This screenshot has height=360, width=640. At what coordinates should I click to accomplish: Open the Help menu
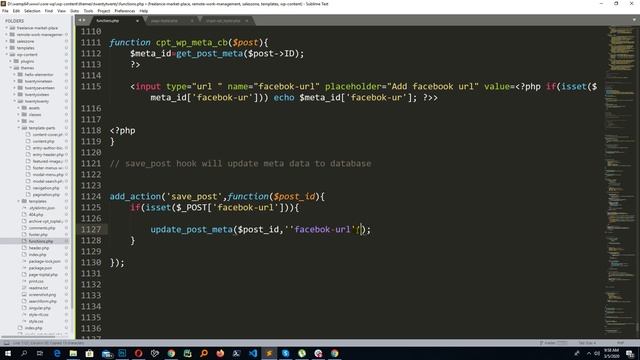(x=143, y=11)
